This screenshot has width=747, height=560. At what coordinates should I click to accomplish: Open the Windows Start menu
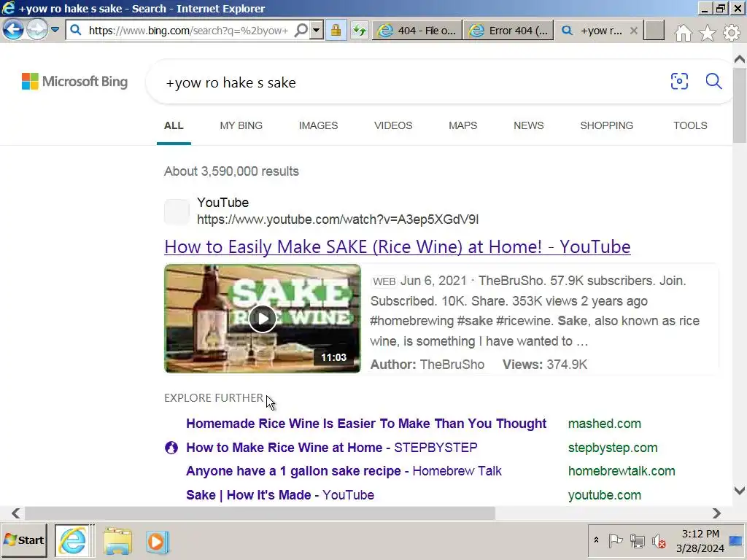tap(24, 540)
